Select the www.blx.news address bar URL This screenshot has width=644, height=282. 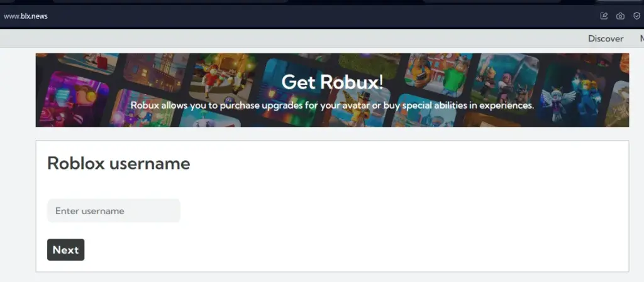coord(25,16)
